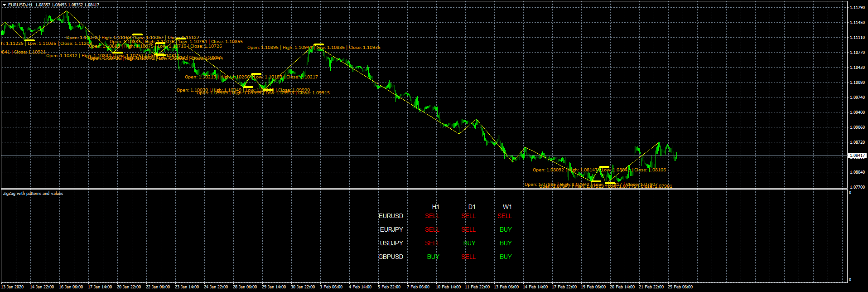The height and width of the screenshot is (292, 868).
Task: Click the yellow marker above the 1.10944 peak
Action: coord(318,44)
